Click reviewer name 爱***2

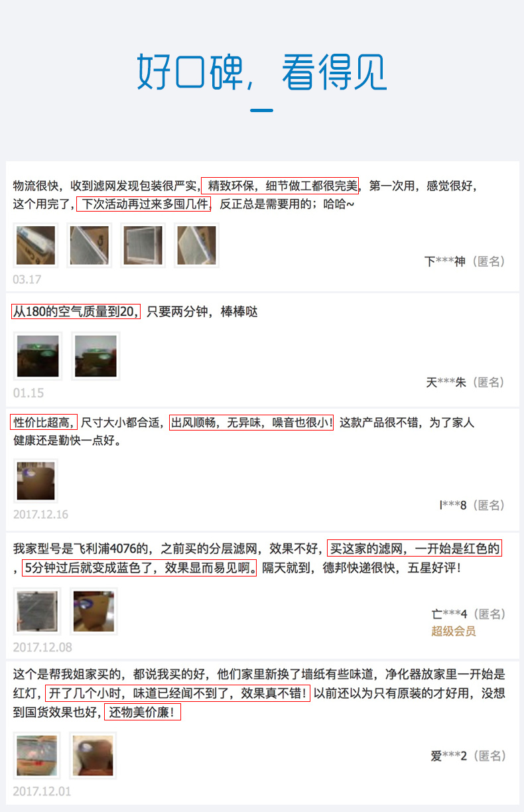tap(449, 756)
